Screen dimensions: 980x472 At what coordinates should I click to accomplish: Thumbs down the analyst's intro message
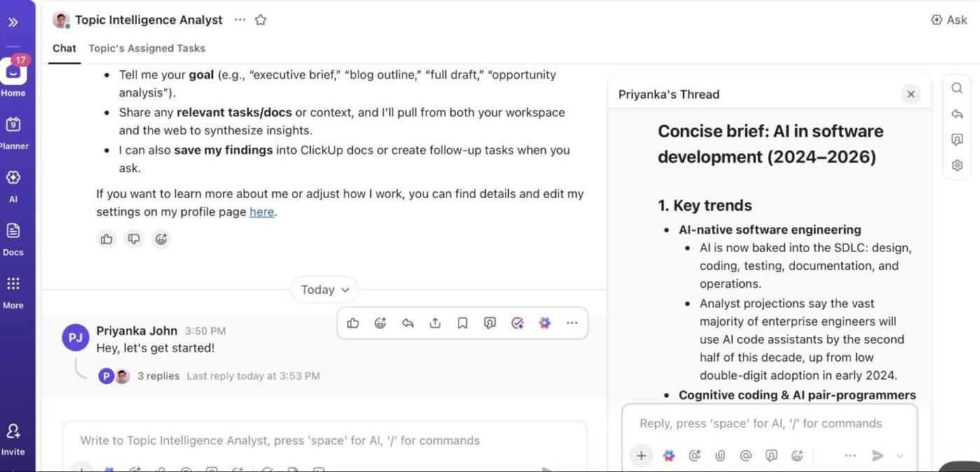point(134,240)
